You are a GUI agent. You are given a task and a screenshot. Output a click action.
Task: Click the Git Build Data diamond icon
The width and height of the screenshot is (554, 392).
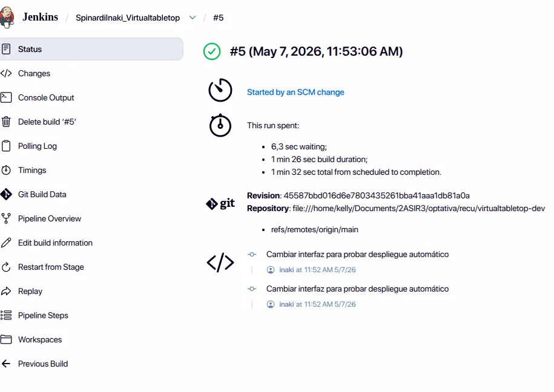point(6,194)
